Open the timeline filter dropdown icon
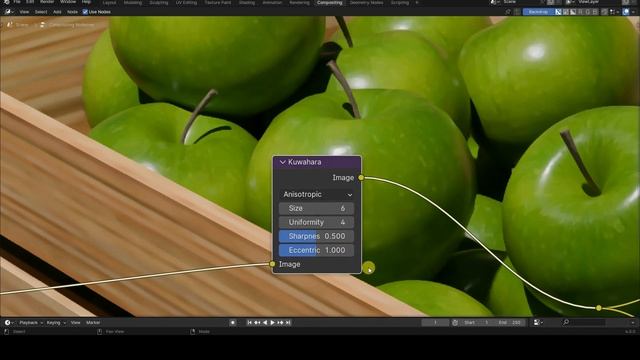This screenshot has width=640, height=360. click(538, 322)
